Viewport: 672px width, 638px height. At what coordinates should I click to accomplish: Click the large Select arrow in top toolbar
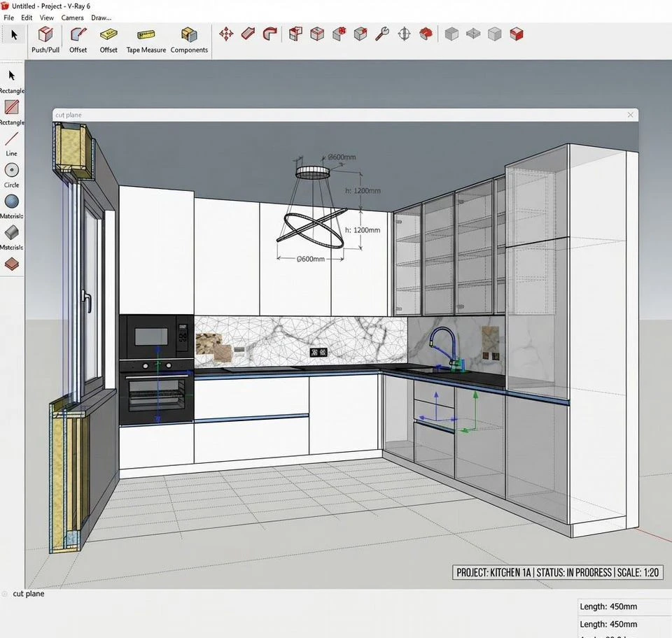tap(14, 34)
